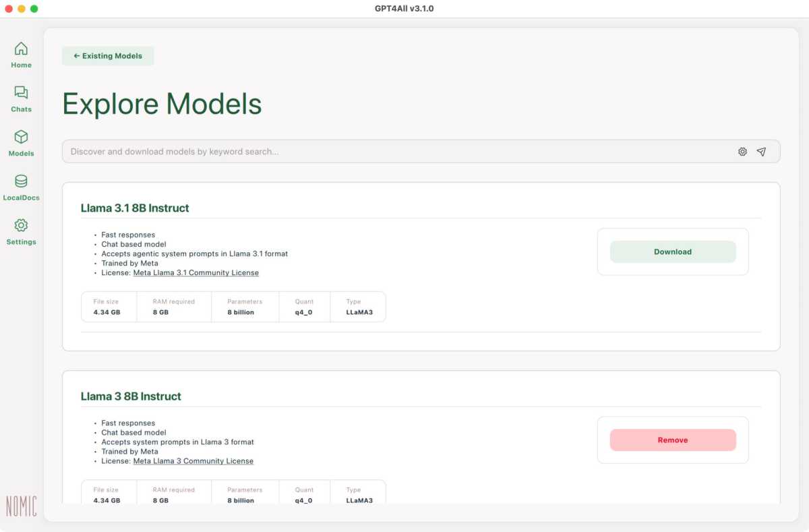Open the Home page icon
This screenshot has height=532, width=809.
click(21, 49)
